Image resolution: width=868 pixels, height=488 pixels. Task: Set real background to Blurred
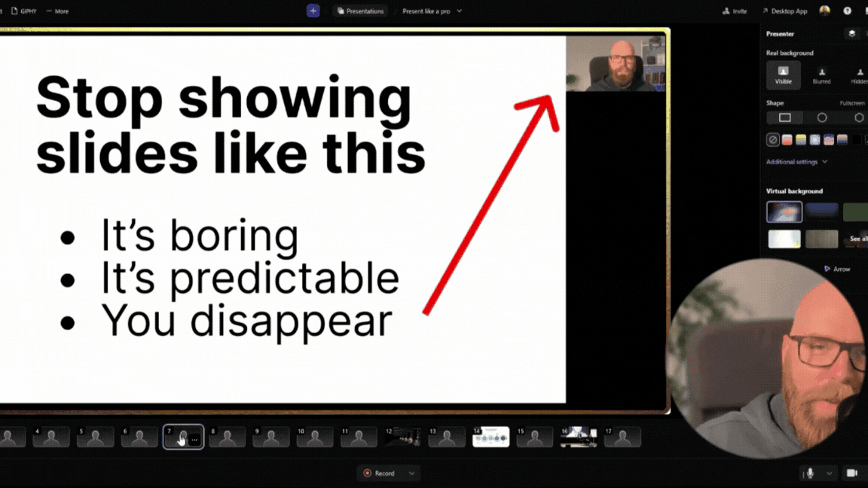point(821,75)
